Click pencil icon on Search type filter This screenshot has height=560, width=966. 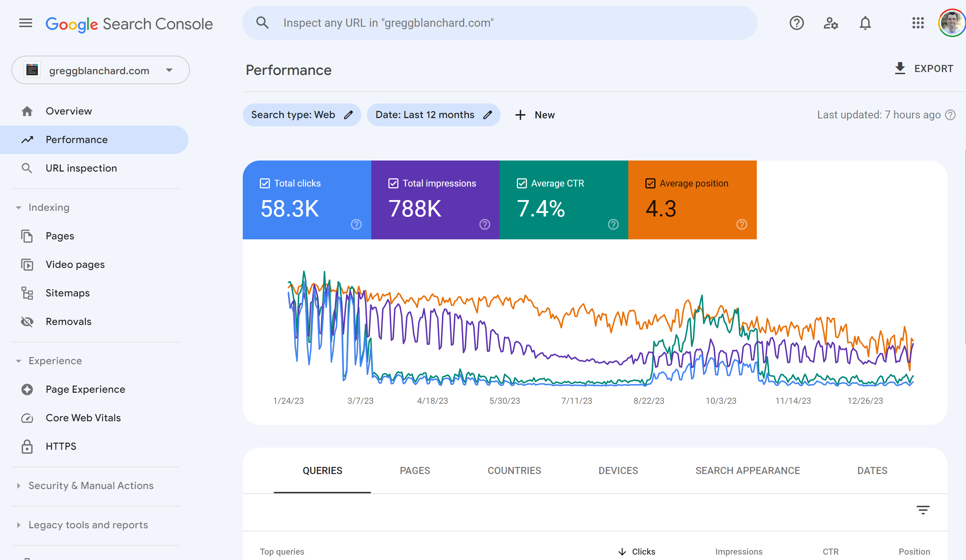[x=348, y=115]
